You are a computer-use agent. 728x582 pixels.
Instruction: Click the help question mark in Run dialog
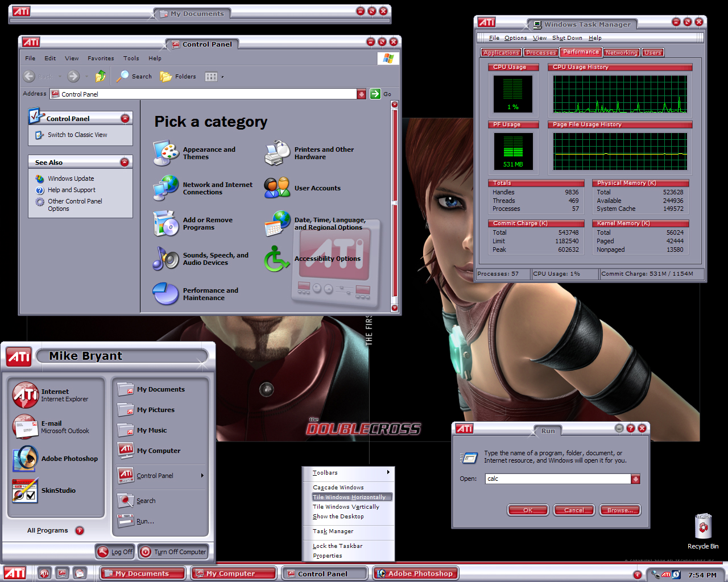coord(631,428)
